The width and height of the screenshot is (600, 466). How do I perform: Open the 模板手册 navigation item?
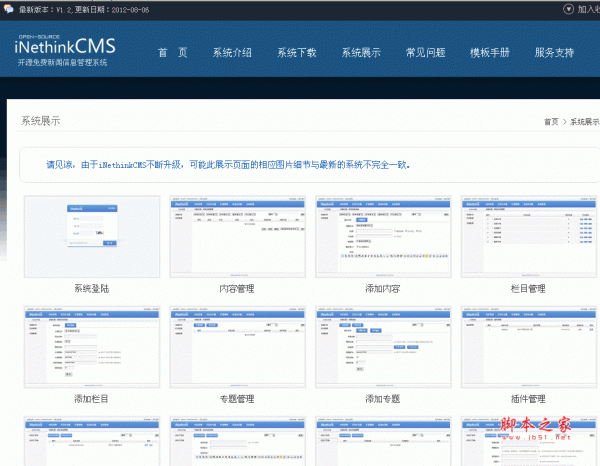point(490,52)
